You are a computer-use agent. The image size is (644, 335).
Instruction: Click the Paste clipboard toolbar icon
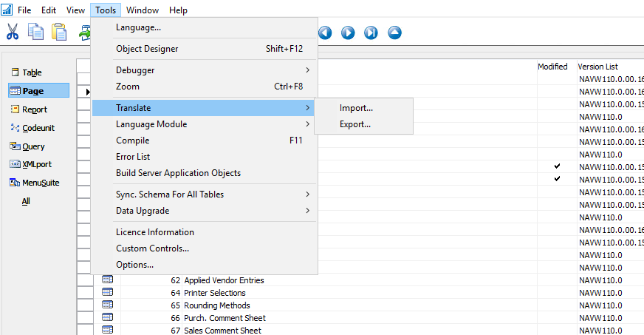tap(59, 32)
